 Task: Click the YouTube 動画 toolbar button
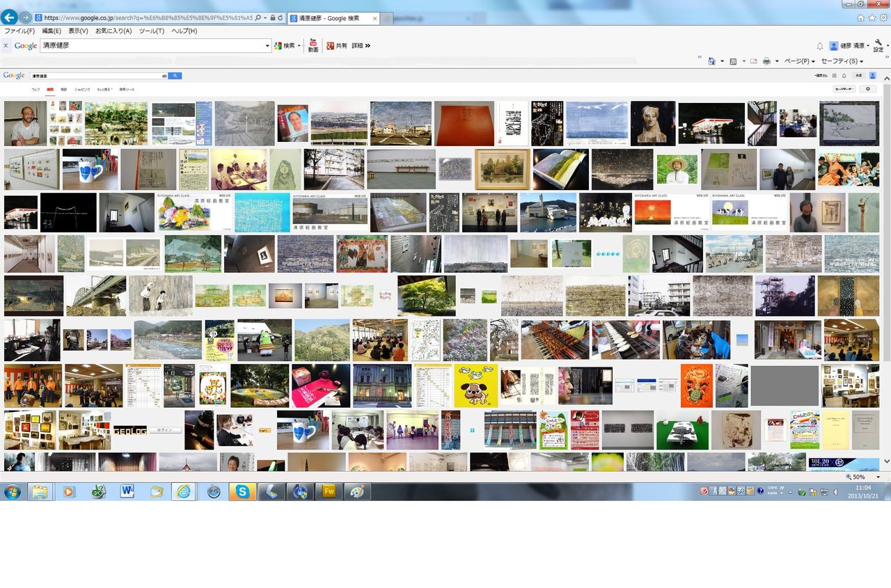313,46
